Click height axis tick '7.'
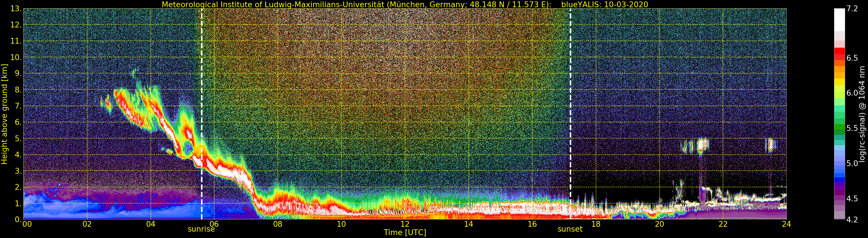Image resolution: width=868 pixels, height=238 pixels. [x=18, y=106]
